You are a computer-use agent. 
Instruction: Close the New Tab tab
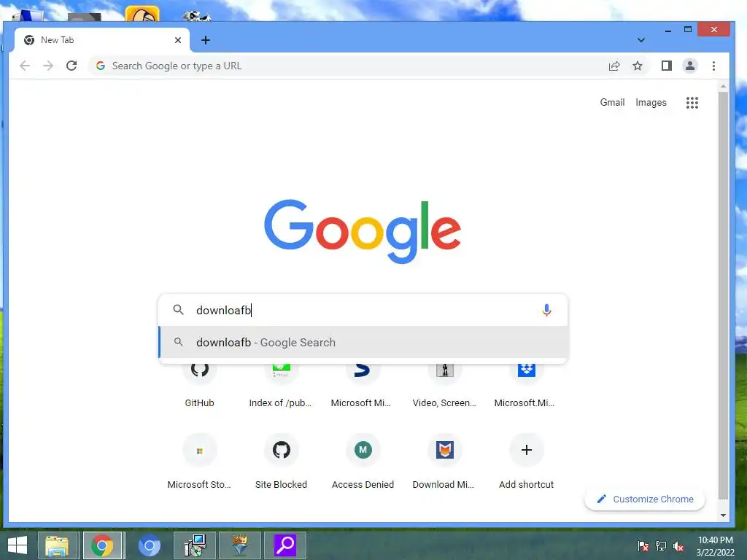(178, 40)
